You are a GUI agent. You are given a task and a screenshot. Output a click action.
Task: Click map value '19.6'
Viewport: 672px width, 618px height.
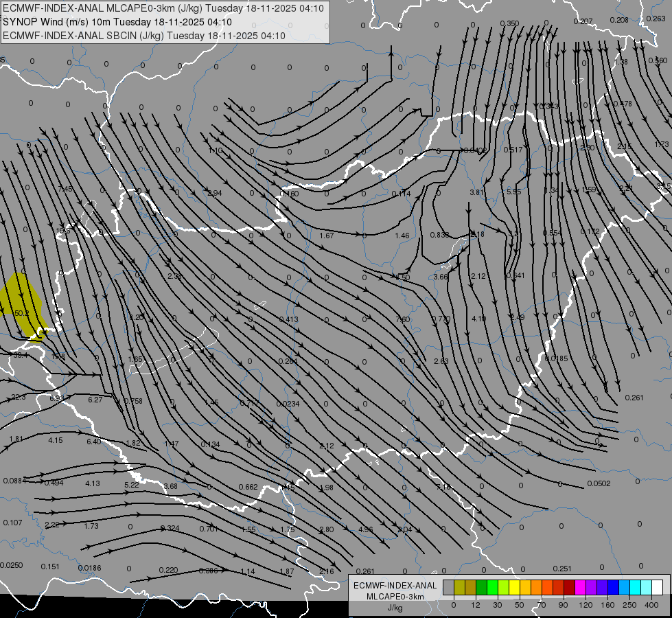63,231
